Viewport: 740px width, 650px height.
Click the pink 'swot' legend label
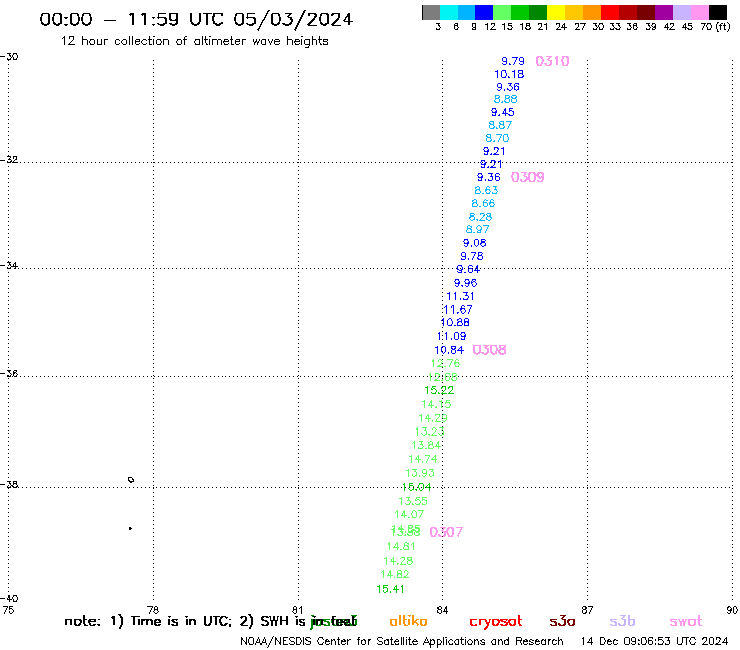[x=686, y=622]
